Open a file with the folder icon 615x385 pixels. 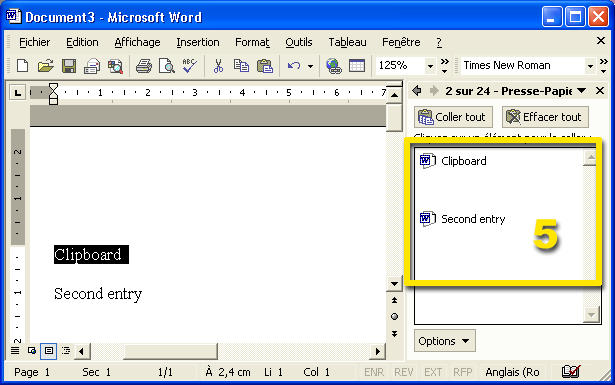46,65
